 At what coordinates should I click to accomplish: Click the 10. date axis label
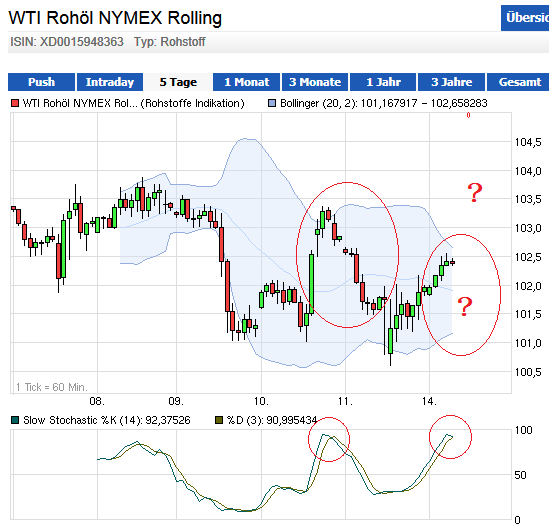261,401
